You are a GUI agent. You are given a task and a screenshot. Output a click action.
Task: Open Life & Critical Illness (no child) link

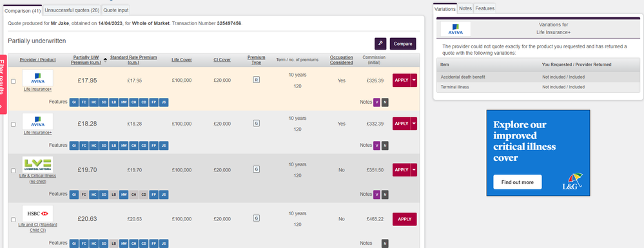pos(37,178)
